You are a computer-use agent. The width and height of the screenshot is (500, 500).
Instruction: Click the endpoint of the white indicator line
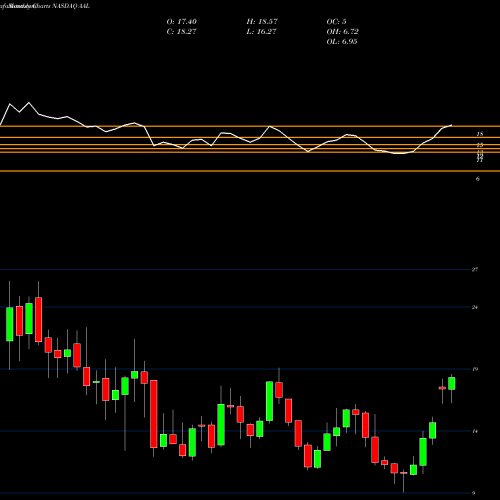pos(452,125)
